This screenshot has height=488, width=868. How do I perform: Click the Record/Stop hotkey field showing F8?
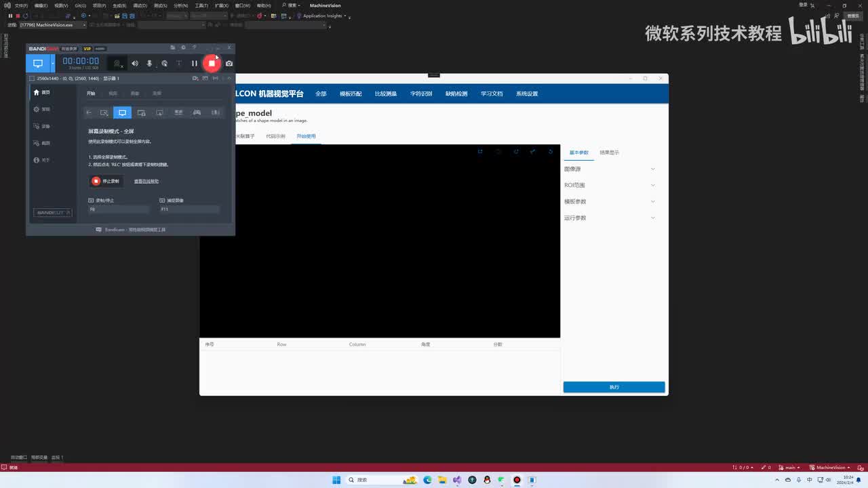[x=119, y=209]
